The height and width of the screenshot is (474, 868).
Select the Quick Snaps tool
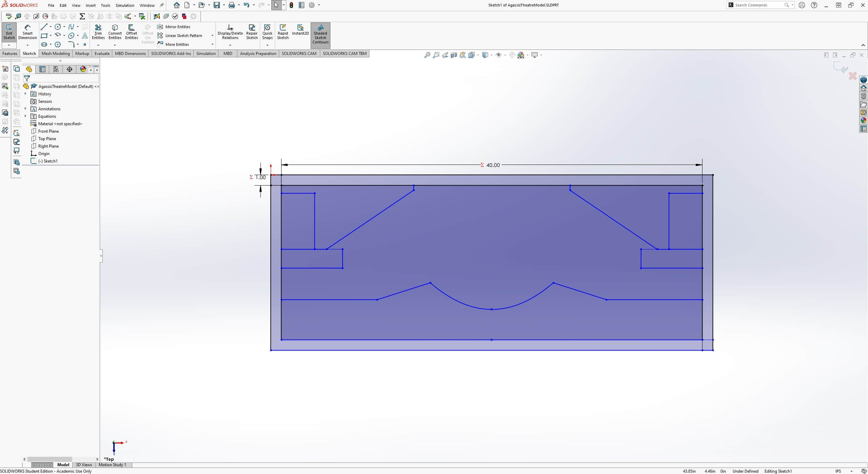pyautogui.click(x=268, y=33)
